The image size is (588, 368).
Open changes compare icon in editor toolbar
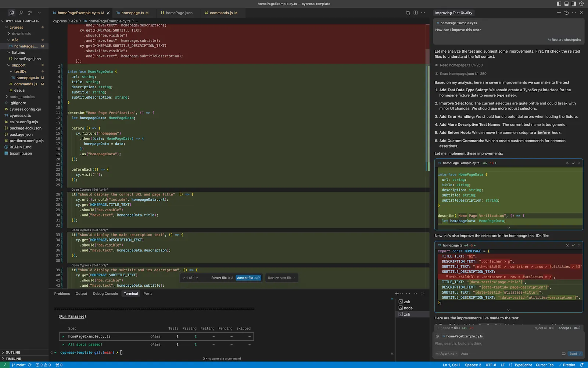408,13
